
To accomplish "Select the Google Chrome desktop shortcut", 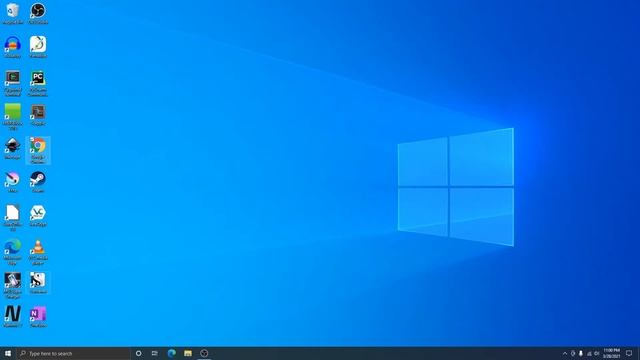I will [38, 151].
